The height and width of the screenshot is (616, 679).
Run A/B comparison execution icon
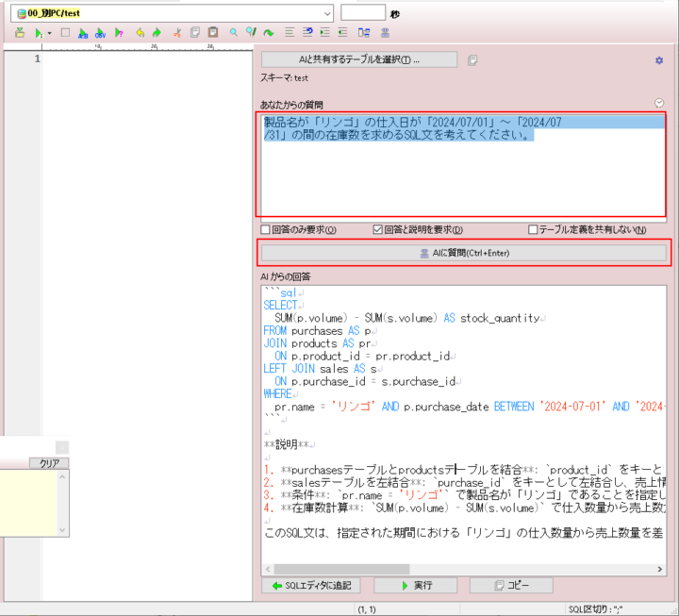pyautogui.click(x=83, y=33)
